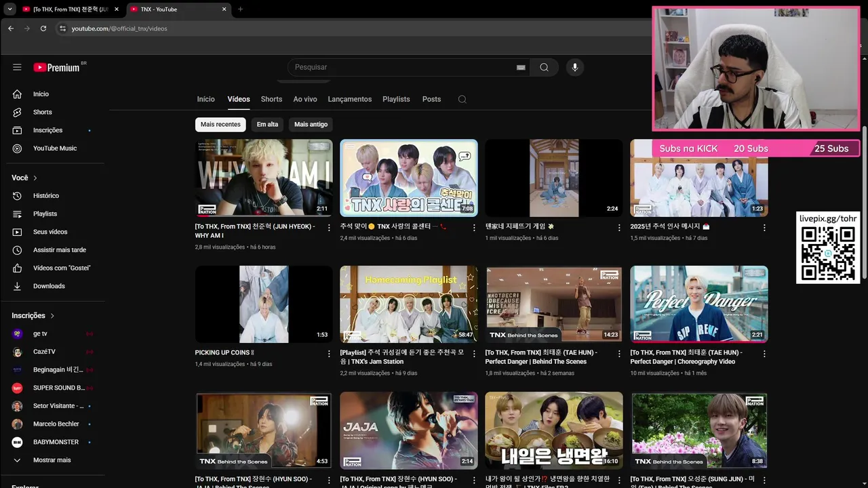
Task: Switch to the Início channel tab
Action: click(205, 99)
